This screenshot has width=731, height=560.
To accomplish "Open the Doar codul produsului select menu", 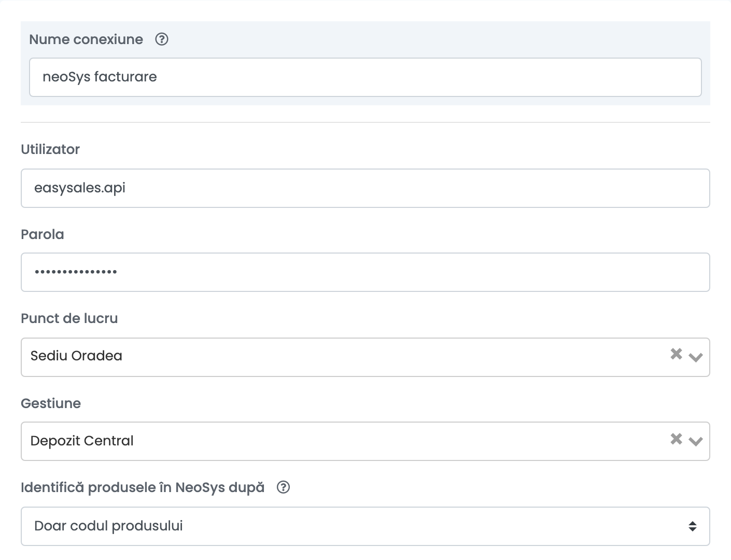I will click(365, 526).
